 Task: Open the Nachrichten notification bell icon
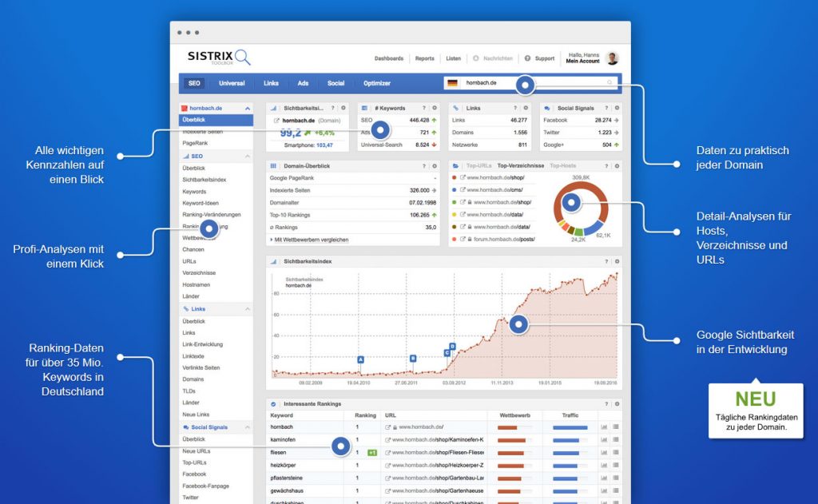(x=475, y=58)
